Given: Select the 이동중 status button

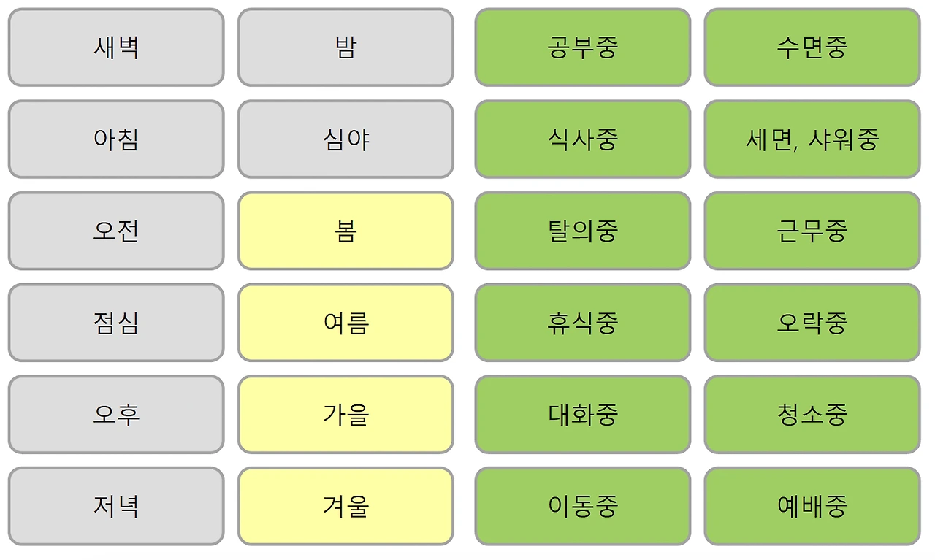Looking at the screenshot, I should pos(583,506).
